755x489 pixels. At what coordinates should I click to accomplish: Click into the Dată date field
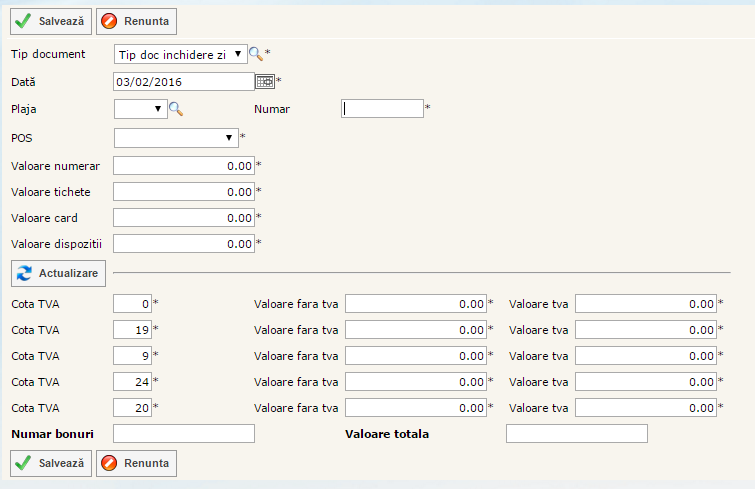(x=184, y=82)
